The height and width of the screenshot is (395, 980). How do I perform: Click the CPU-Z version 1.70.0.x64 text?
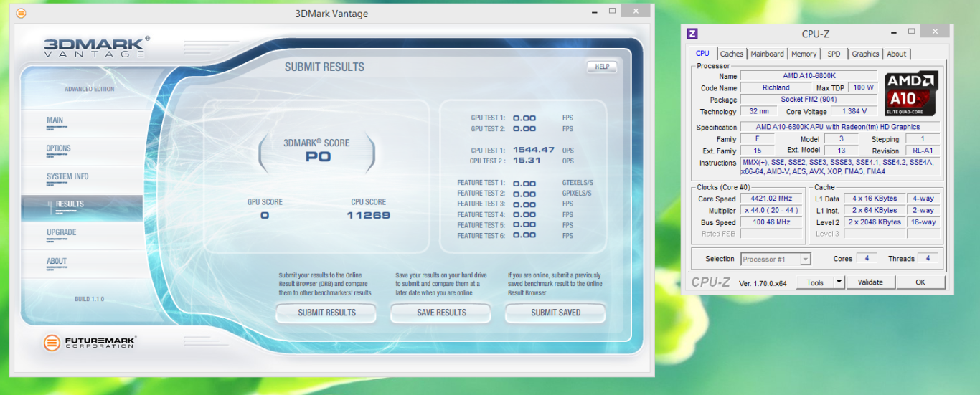tap(763, 283)
